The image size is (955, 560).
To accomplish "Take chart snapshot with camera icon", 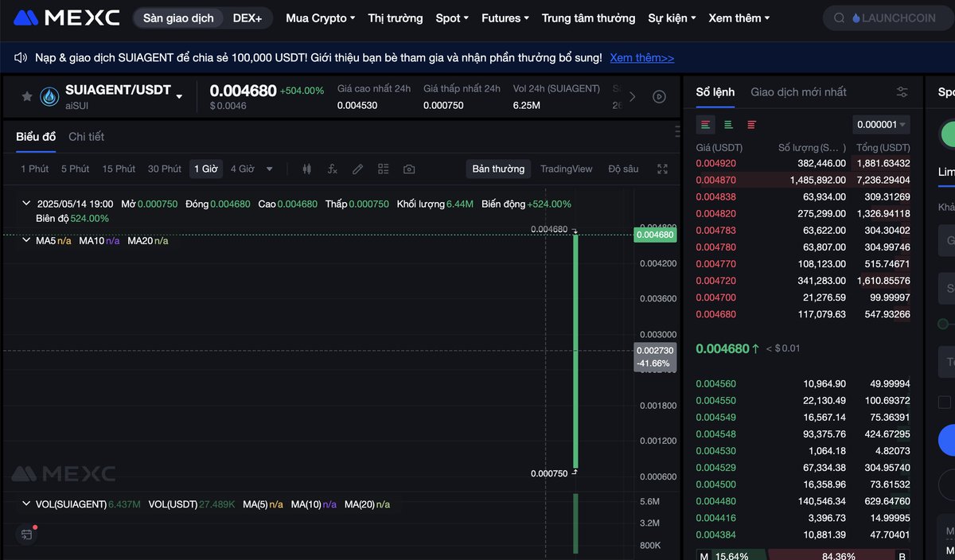I will pos(409,169).
